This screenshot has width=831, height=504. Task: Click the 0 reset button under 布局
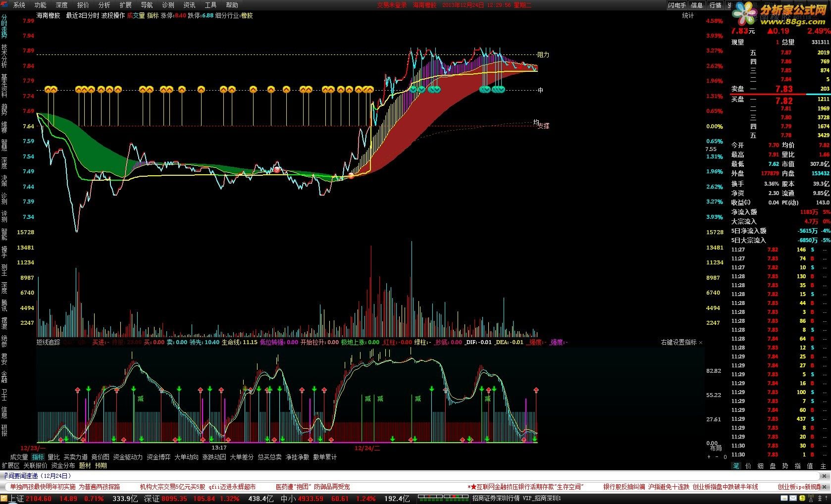725,457
